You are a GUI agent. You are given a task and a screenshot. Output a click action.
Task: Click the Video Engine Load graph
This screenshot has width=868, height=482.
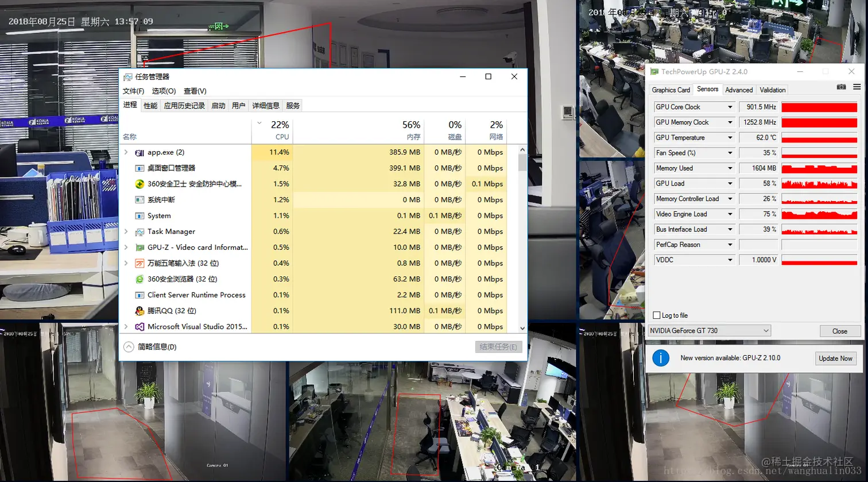(x=819, y=214)
